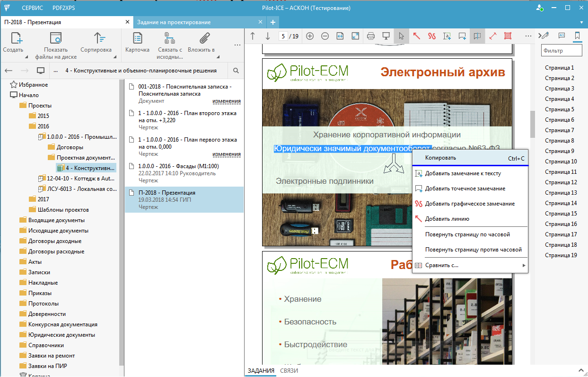Click изменения link for 001-2018 document
Image resolution: width=588 pixels, height=377 pixels.
click(227, 101)
